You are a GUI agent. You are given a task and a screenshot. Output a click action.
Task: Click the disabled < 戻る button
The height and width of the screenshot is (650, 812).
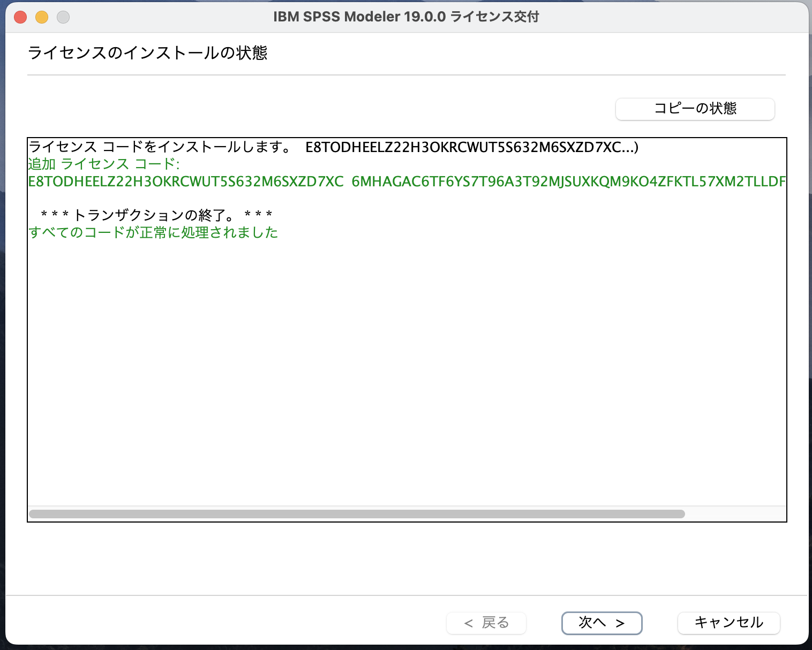(x=486, y=623)
